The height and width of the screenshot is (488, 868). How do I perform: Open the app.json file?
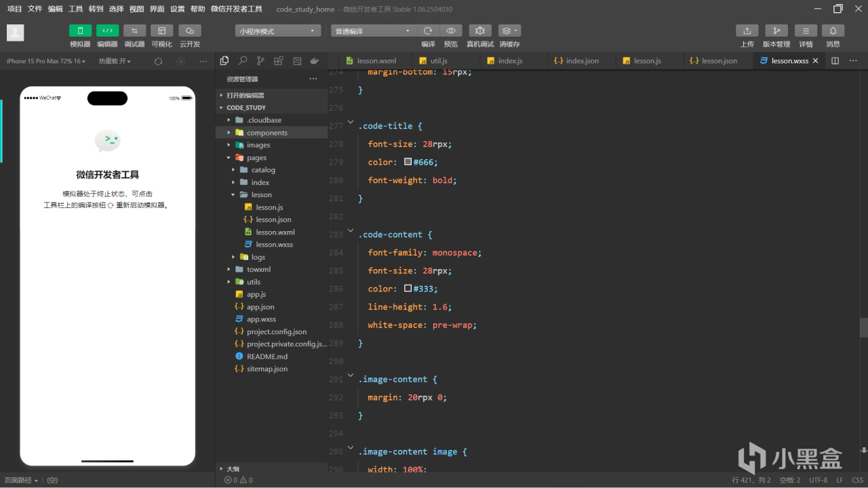260,307
